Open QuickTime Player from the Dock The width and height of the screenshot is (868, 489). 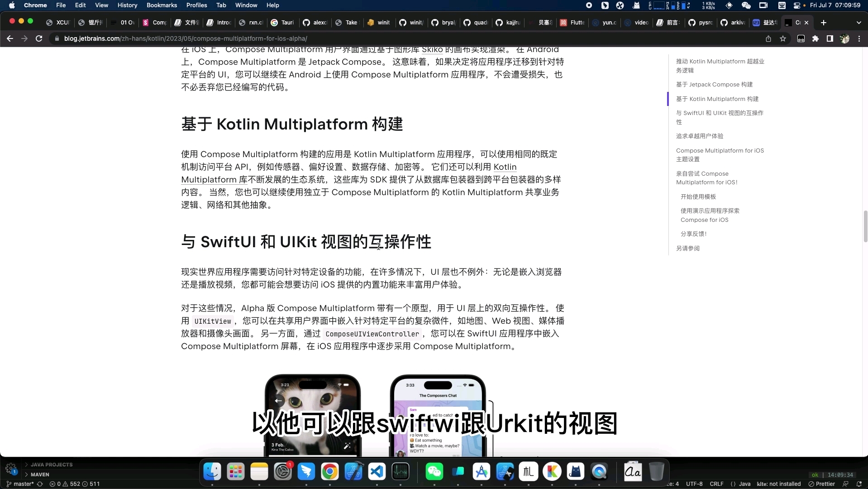pos(599,472)
